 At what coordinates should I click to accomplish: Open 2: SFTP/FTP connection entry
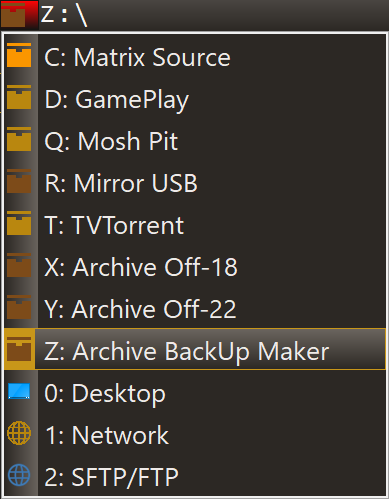coord(195,476)
